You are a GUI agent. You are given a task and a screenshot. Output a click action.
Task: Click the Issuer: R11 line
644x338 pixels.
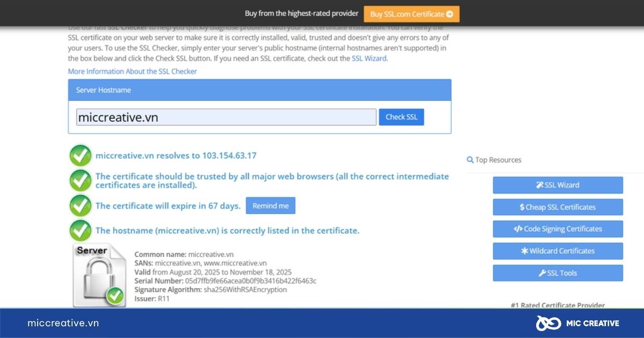tap(152, 298)
